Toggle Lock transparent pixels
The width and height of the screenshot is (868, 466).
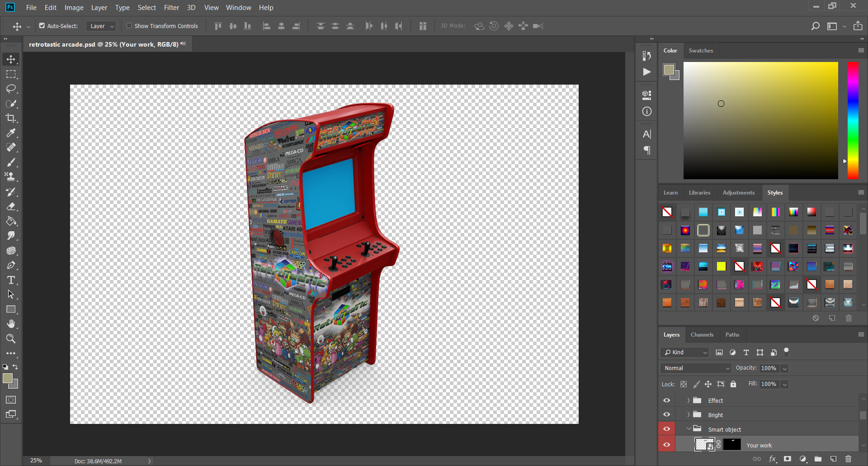pyautogui.click(x=684, y=384)
